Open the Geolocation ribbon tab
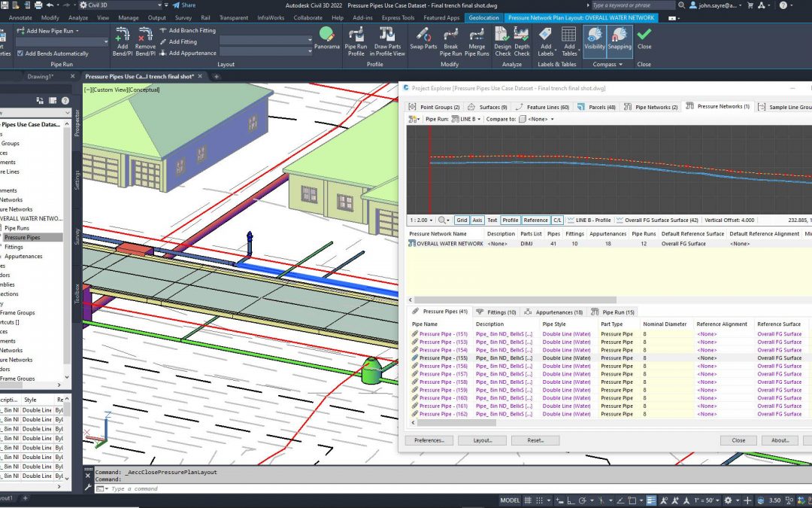 (483, 17)
